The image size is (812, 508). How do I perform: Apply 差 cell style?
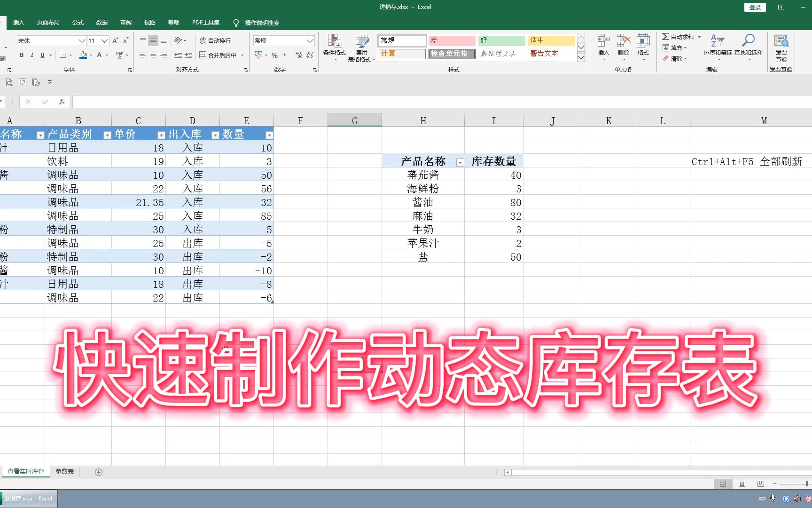(452, 40)
